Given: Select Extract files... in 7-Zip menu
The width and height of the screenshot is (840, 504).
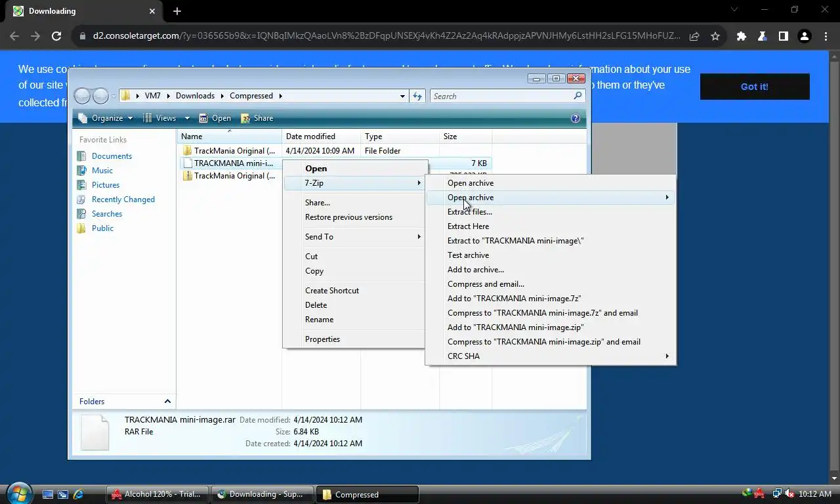Looking at the screenshot, I should (470, 212).
